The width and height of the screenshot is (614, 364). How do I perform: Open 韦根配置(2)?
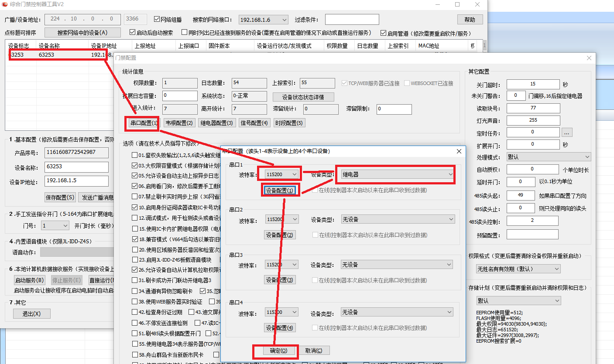coord(179,123)
